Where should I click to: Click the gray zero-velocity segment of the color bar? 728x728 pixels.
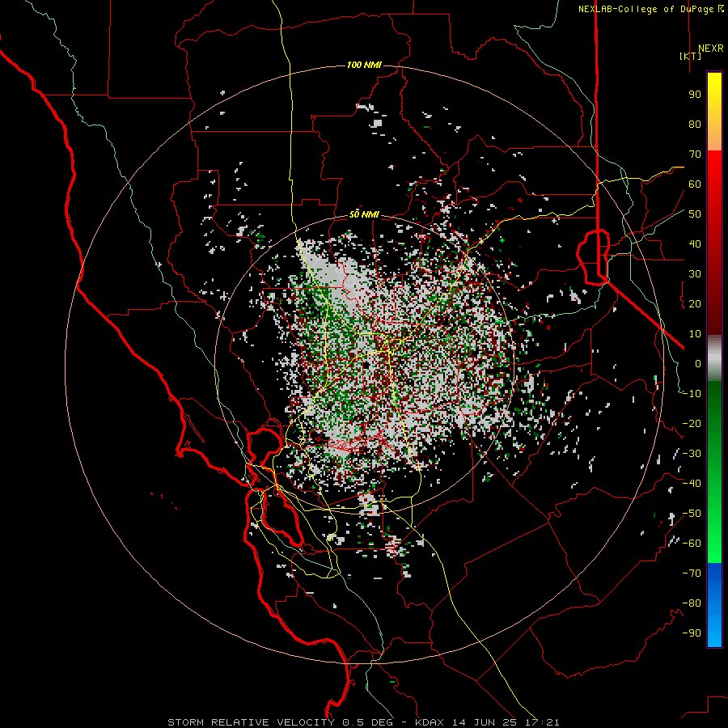(714, 358)
